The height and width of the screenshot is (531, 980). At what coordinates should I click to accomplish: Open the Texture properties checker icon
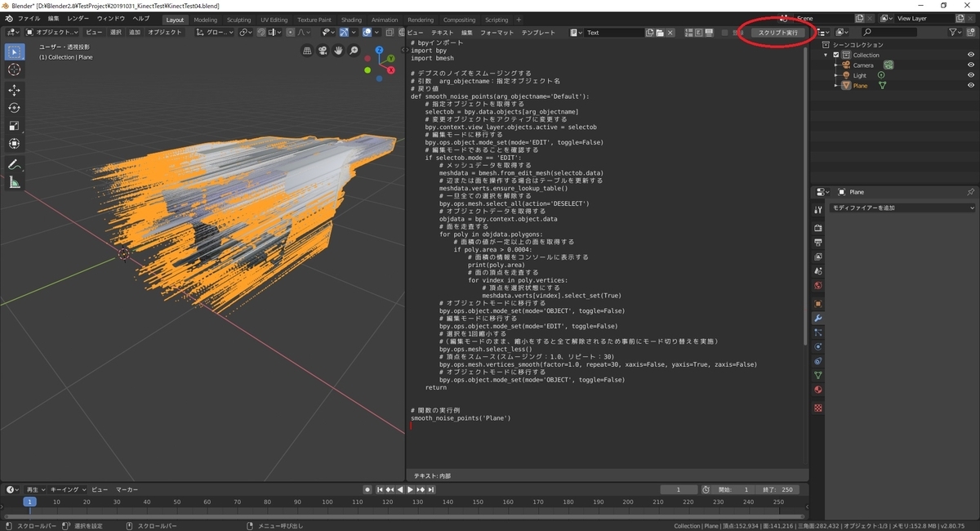pyautogui.click(x=818, y=408)
